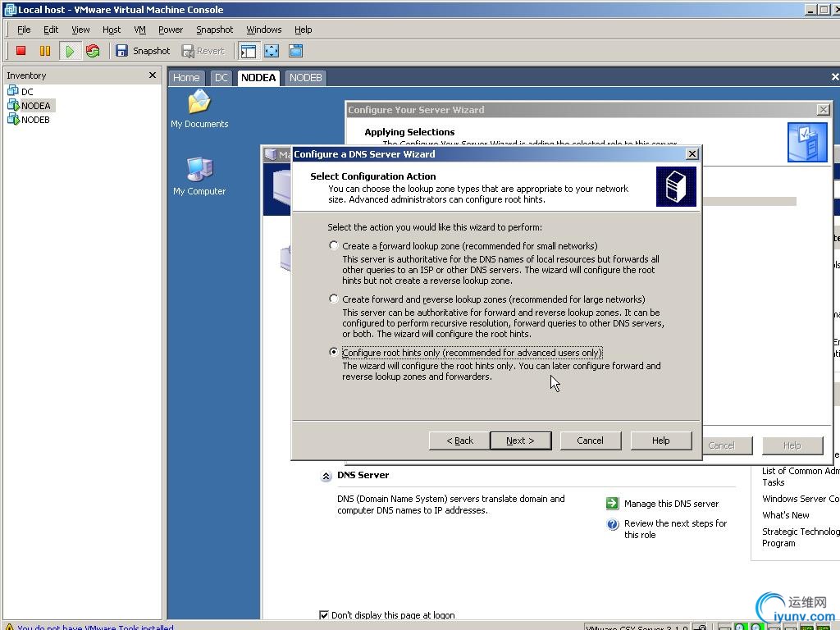Screen dimensions: 840x630
Task: Reset the virtual machine using the toolbar icon
Action: 93,51
